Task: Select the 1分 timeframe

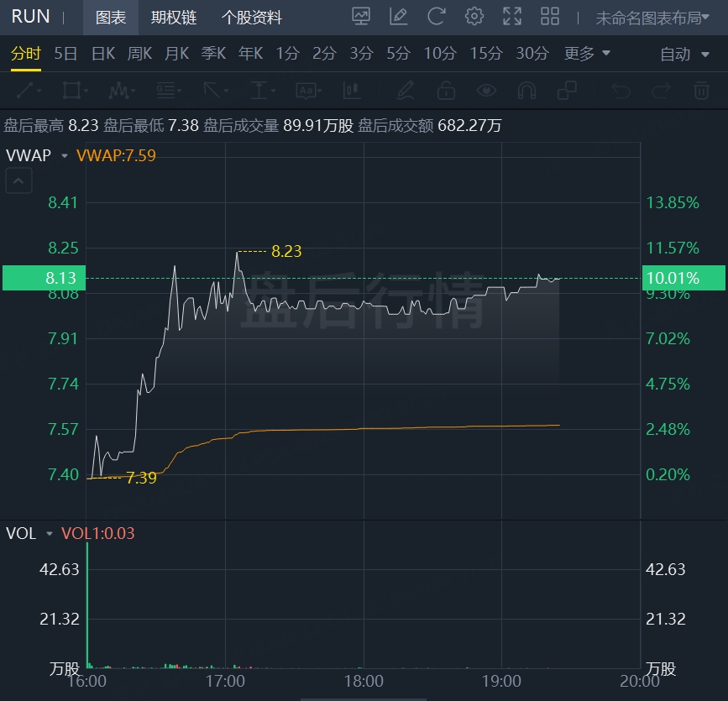Action: [288, 54]
